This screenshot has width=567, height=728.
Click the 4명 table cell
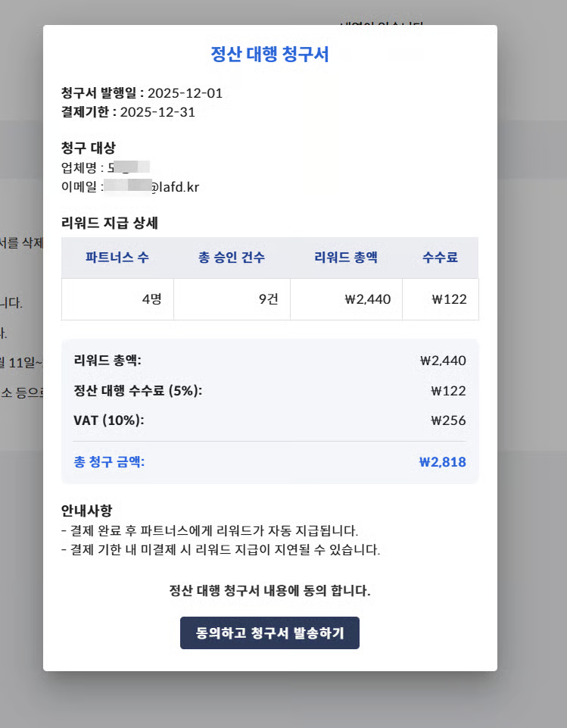(x=117, y=299)
